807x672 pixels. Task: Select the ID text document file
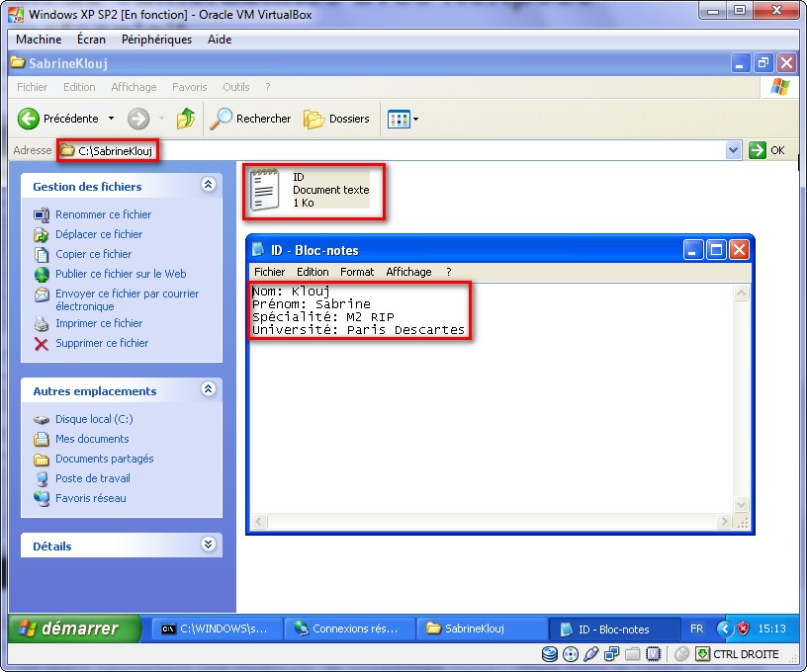310,190
